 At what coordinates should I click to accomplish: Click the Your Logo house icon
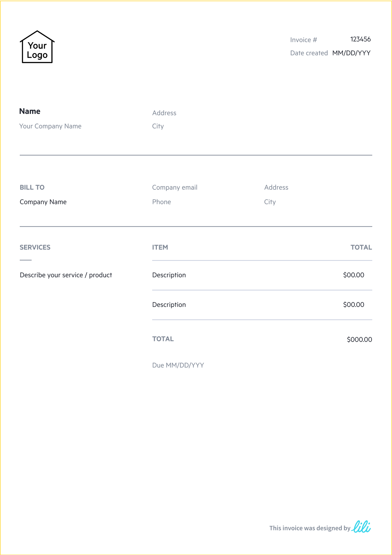[37, 47]
